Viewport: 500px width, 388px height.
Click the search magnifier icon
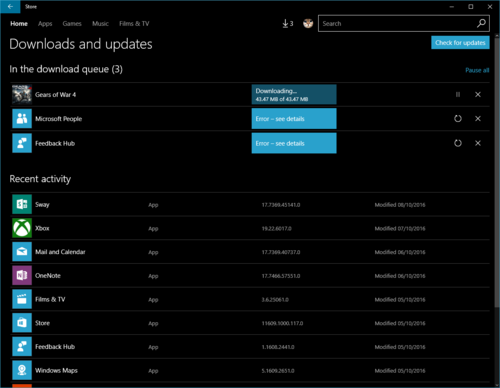pyautogui.click(x=481, y=23)
